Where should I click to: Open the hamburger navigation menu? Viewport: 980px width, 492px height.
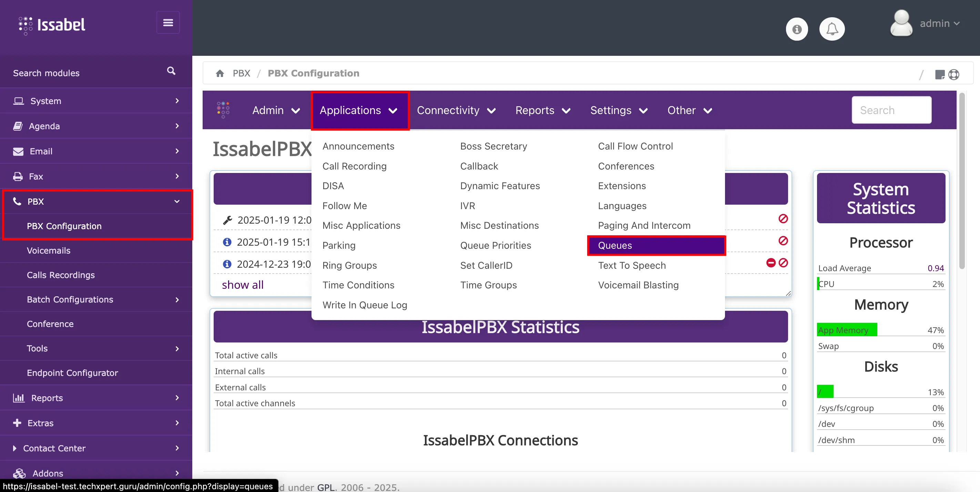pos(168,22)
